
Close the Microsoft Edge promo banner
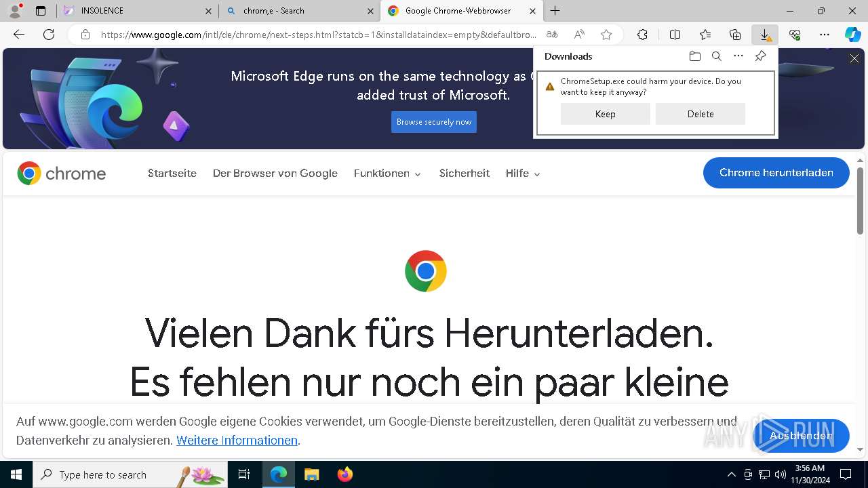click(x=854, y=59)
